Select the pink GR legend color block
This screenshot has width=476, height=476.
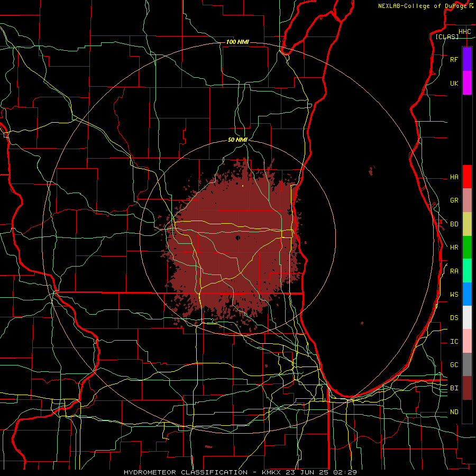point(467,200)
